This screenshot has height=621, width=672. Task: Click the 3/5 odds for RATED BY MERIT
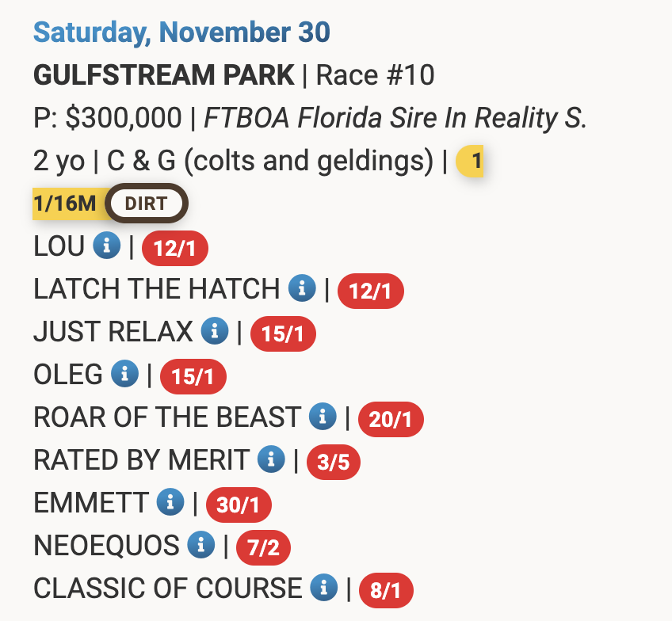pyautogui.click(x=333, y=462)
